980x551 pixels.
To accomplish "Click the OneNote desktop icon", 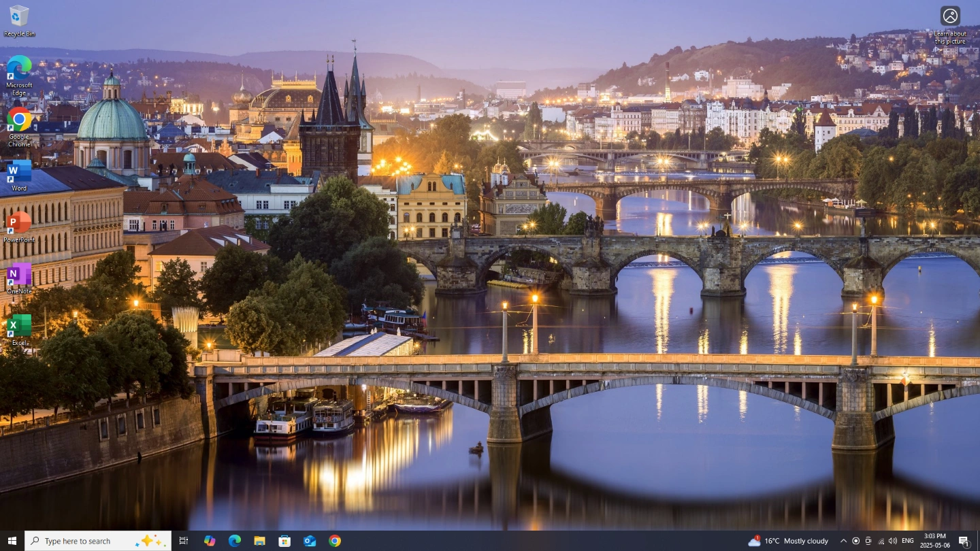I will [x=19, y=278].
